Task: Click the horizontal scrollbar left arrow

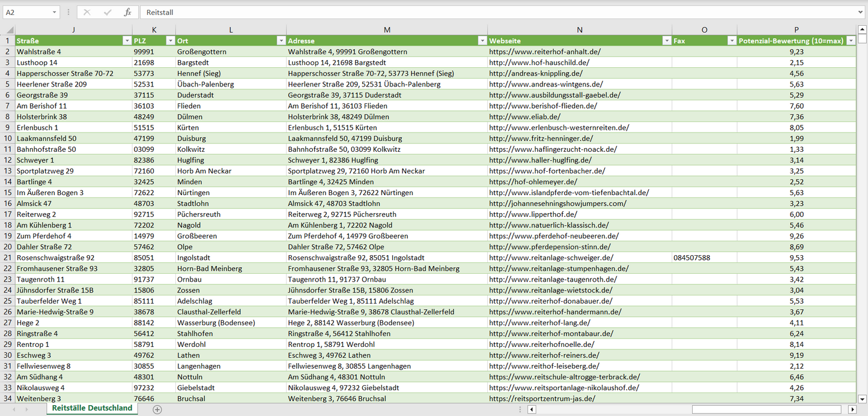Action: point(532,409)
